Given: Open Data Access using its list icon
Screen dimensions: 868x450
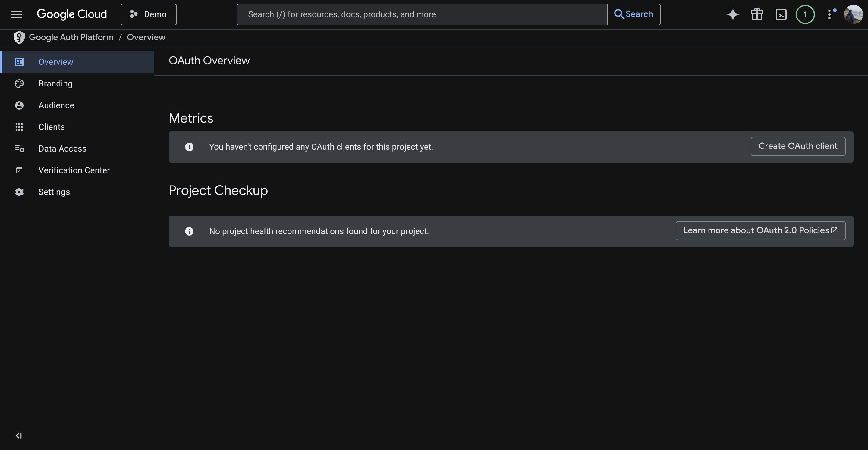Looking at the screenshot, I should 19,148.
